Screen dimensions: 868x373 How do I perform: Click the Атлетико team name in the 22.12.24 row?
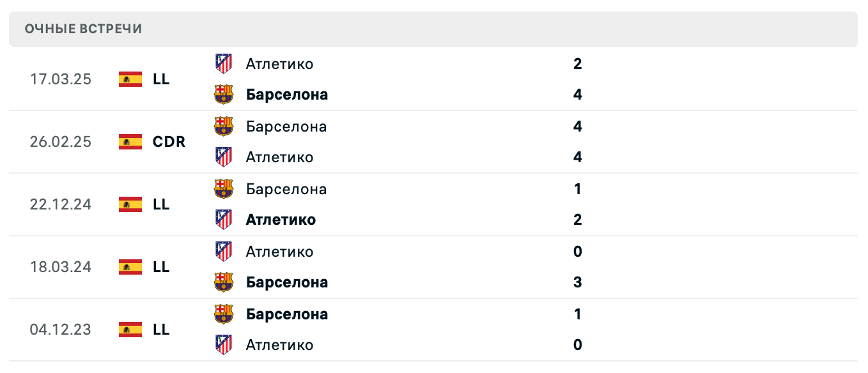click(280, 220)
